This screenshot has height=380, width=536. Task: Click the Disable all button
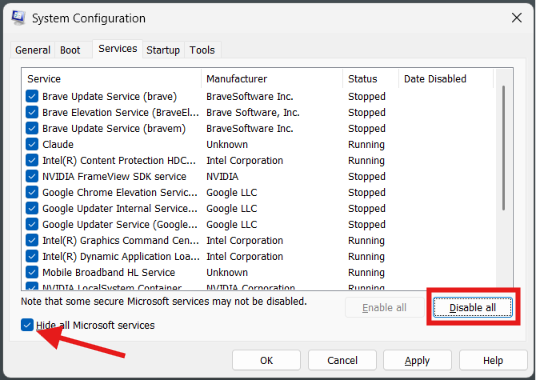tap(473, 308)
